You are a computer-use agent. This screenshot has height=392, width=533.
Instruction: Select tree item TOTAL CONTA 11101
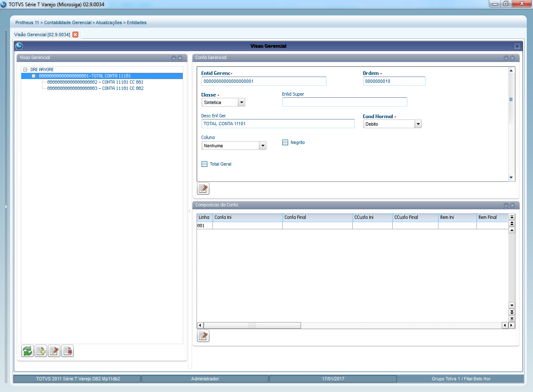pos(85,76)
